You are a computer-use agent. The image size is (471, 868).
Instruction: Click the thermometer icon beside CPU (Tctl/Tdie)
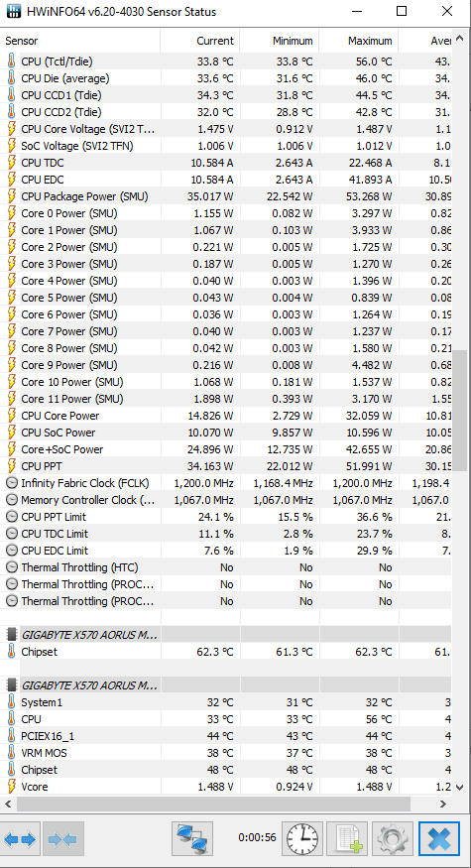point(11,61)
